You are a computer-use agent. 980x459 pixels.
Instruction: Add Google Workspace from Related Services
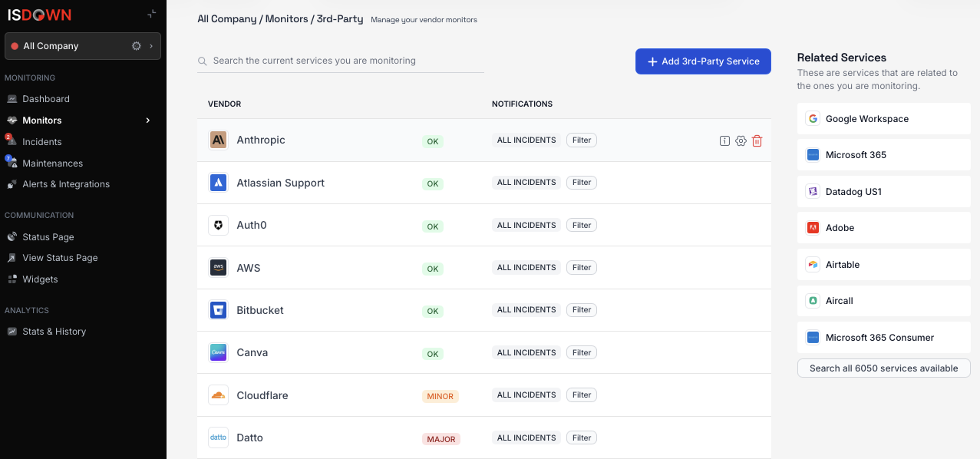883,119
